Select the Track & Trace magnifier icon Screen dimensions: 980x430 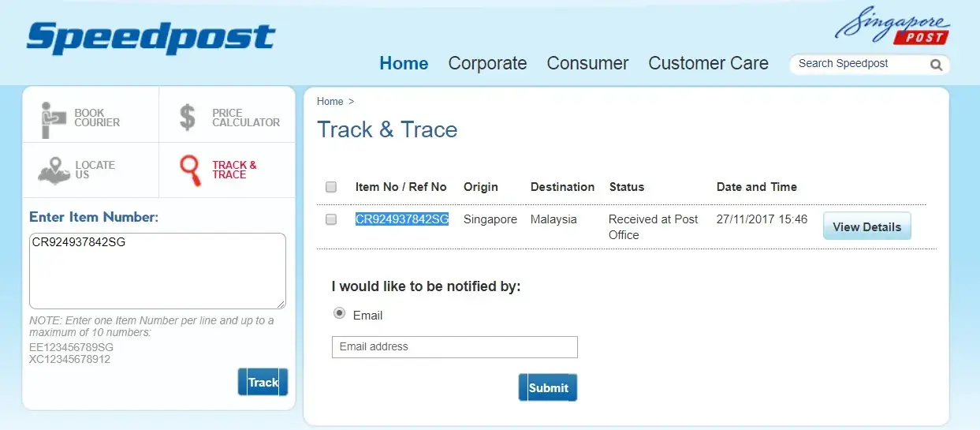point(190,170)
